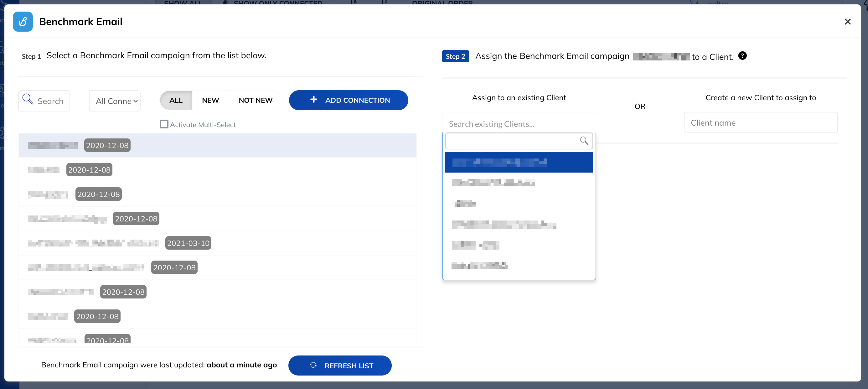Image resolution: width=868 pixels, height=389 pixels.
Task: Select the highlighted blue client option
Action: tap(519, 163)
